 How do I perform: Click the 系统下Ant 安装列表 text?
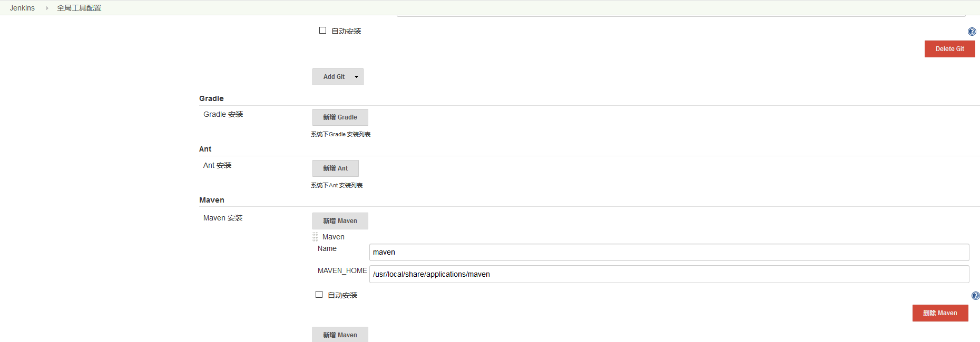pyautogui.click(x=337, y=185)
